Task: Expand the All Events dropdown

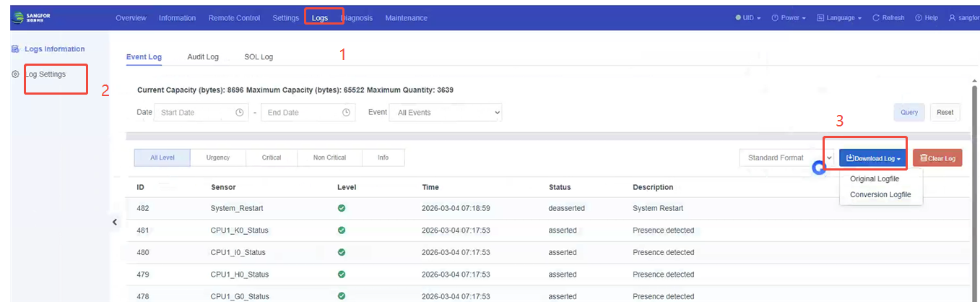Action: pos(445,113)
